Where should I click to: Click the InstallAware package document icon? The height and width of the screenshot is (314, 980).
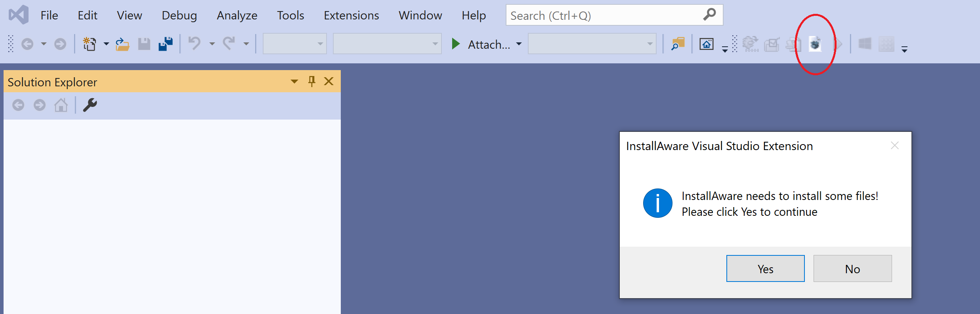(815, 44)
